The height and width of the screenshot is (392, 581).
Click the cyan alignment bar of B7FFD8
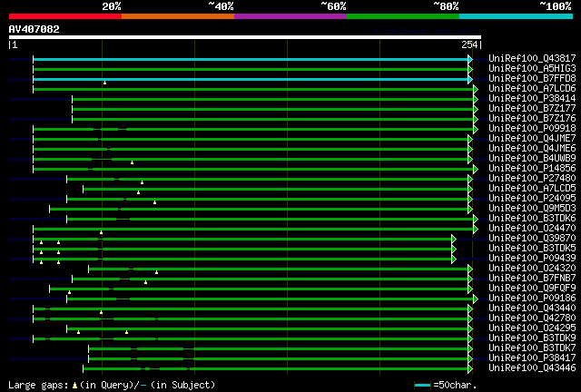[x=251, y=79]
